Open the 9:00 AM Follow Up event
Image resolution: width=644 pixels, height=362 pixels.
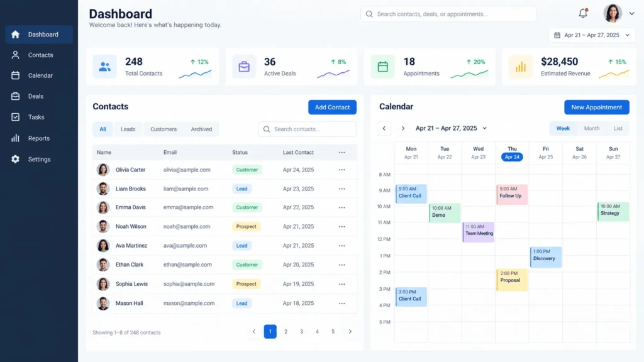tap(512, 194)
